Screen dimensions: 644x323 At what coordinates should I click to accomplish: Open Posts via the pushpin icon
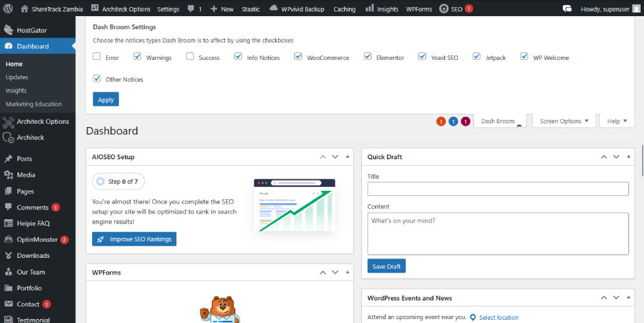8,159
